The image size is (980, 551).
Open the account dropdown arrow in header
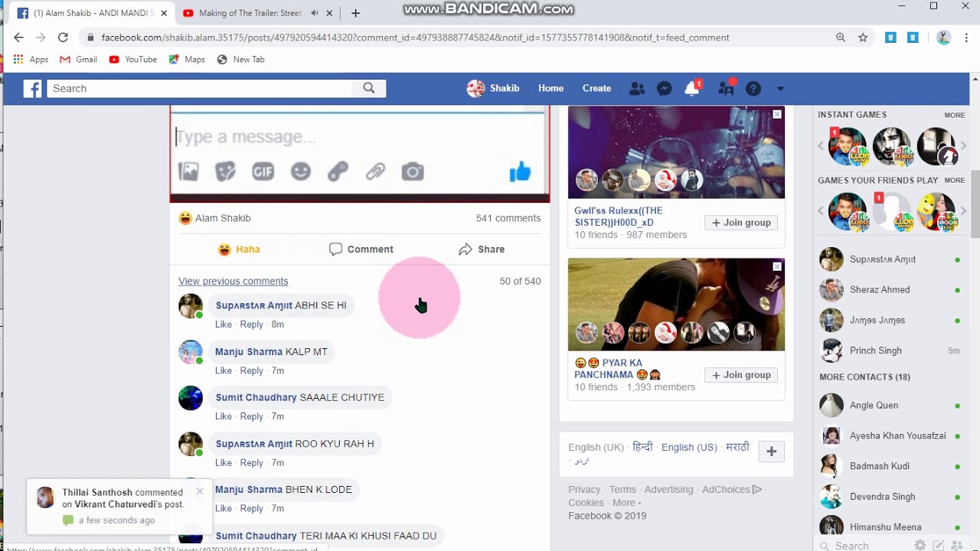point(780,89)
